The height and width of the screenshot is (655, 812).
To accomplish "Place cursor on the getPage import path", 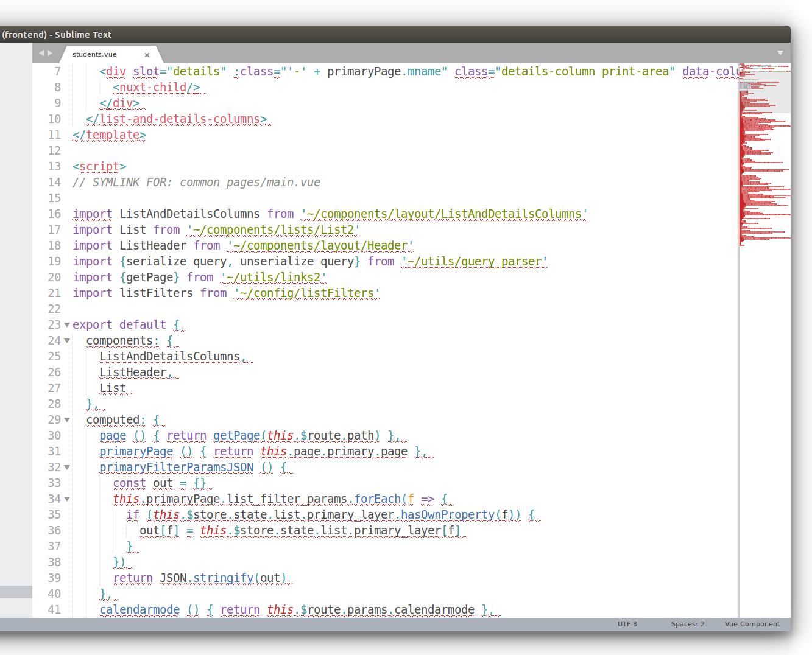I will pos(273,278).
